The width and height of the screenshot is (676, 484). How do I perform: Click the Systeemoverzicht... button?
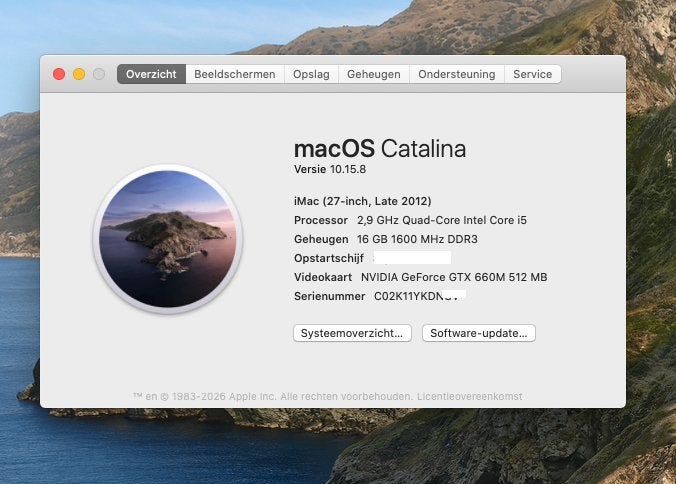coord(352,333)
